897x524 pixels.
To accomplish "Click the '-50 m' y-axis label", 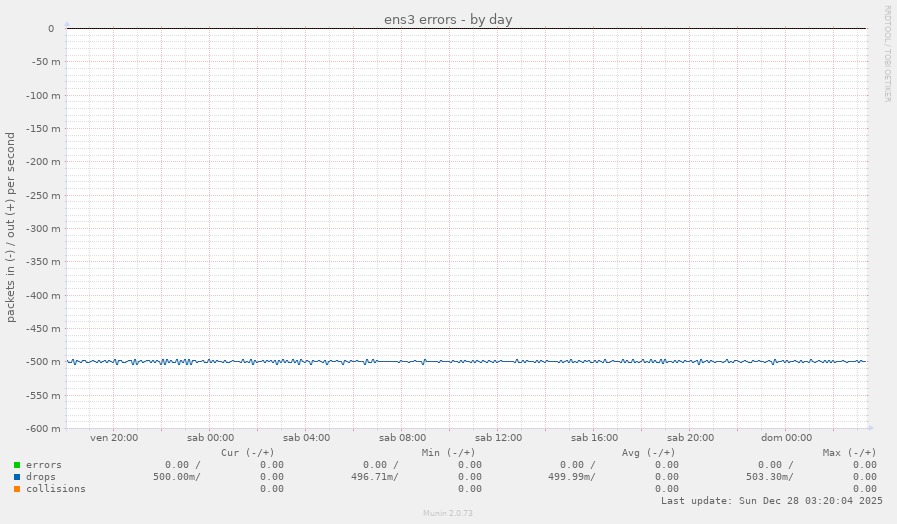I will (x=46, y=62).
